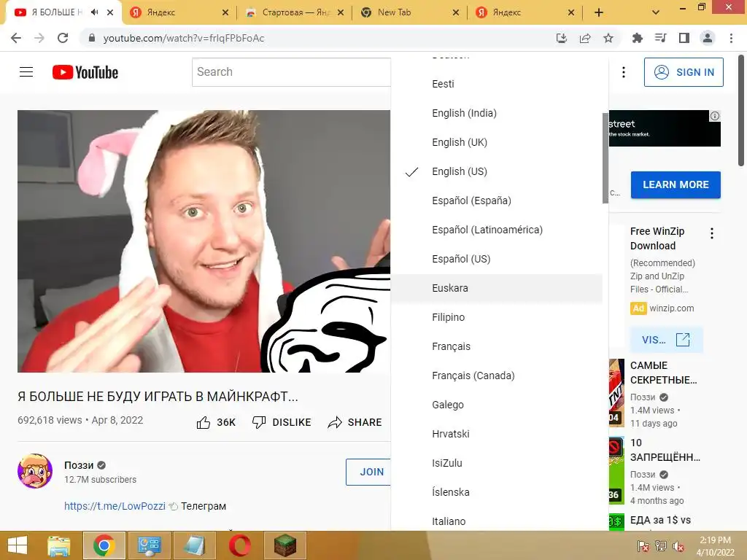Click SIGN IN button
The height and width of the screenshot is (560, 747).
[x=684, y=72]
